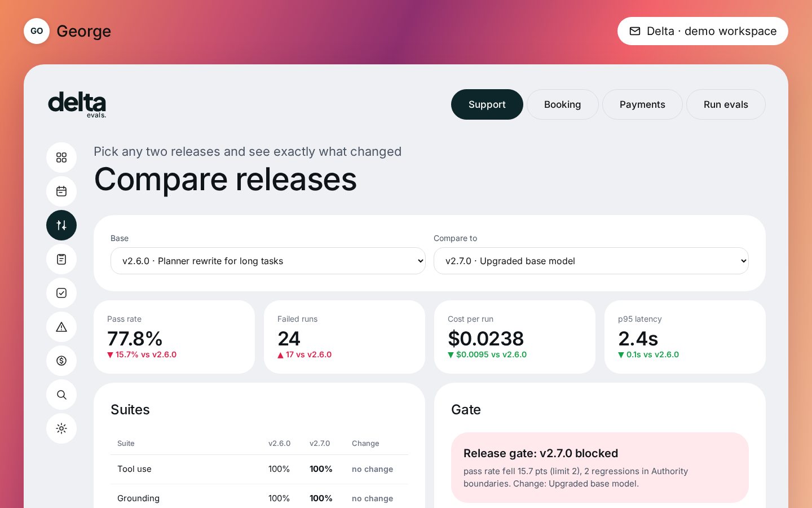Click the Delta · demo workspace button
The image size is (812, 508).
(x=703, y=31)
